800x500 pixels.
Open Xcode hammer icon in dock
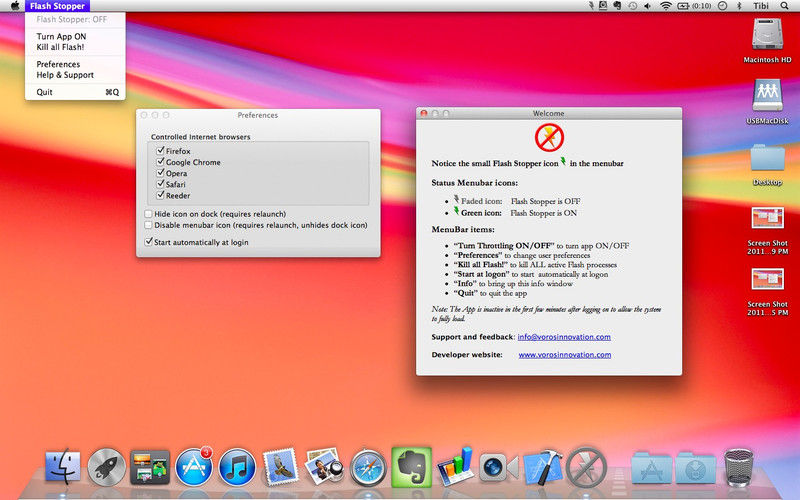(x=542, y=467)
